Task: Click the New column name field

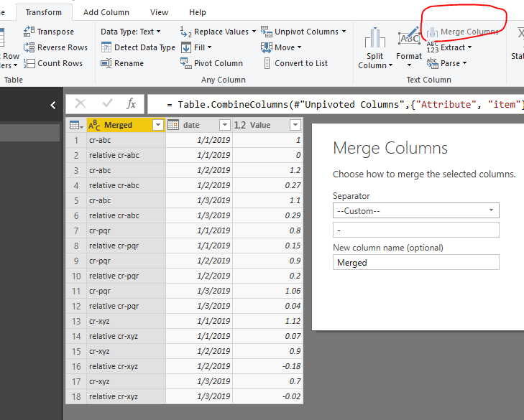Action: (x=416, y=263)
